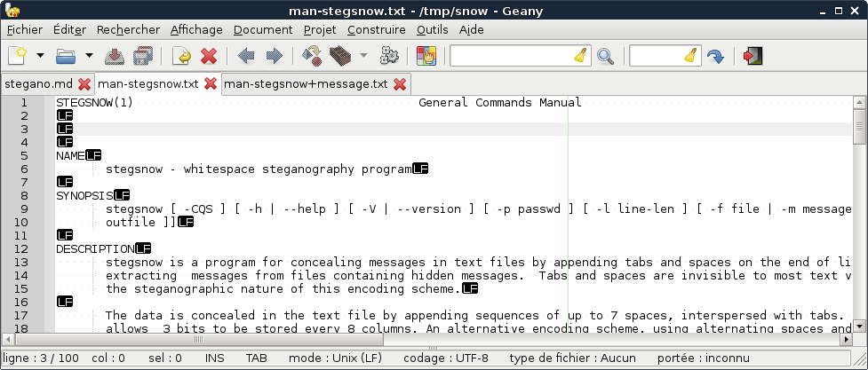Click the horizontal scrollbar left arrow
This screenshot has width=868, height=370.
coord(7,339)
